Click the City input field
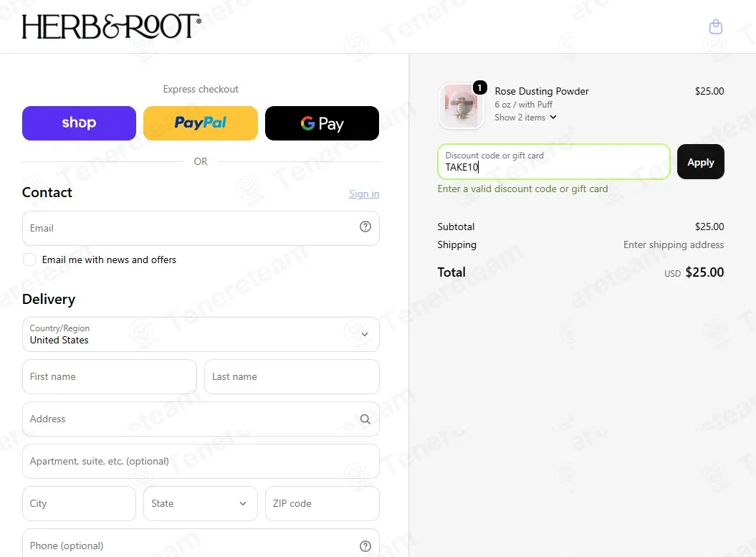 pos(79,503)
